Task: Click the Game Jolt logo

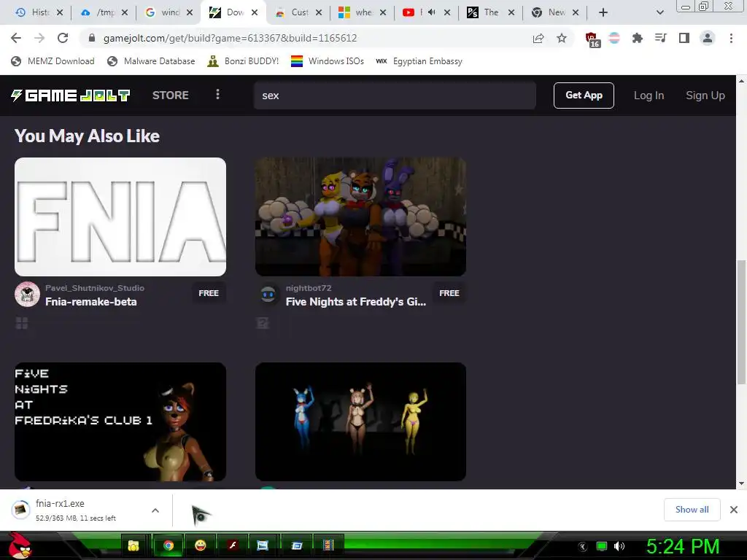Action: pyautogui.click(x=70, y=96)
